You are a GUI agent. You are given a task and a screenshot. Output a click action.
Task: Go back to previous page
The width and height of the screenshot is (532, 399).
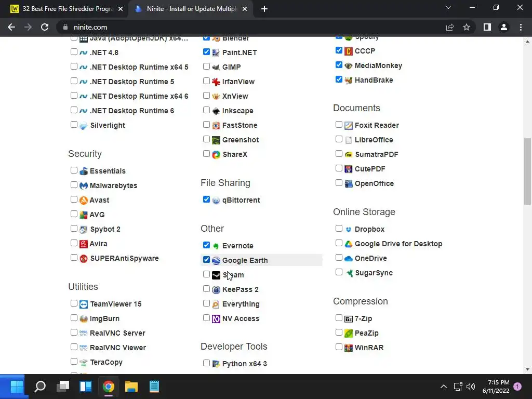(11, 27)
